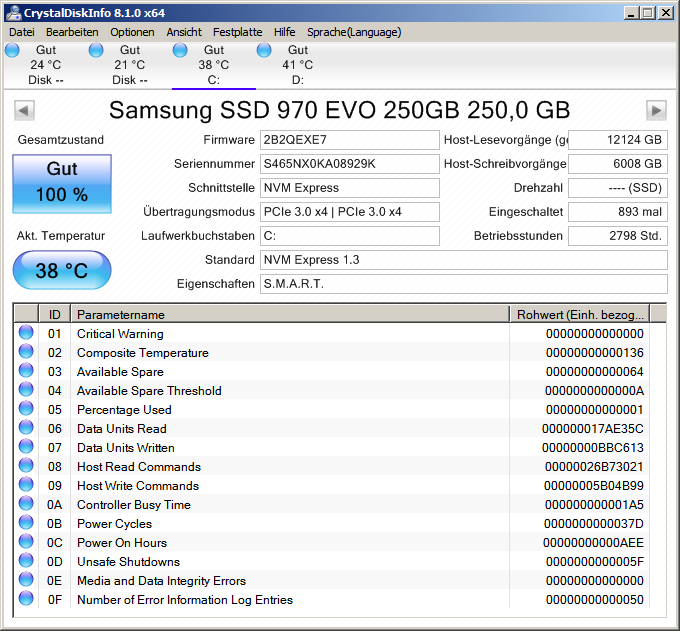Click the status orb for Data Units Read

click(x=26, y=428)
